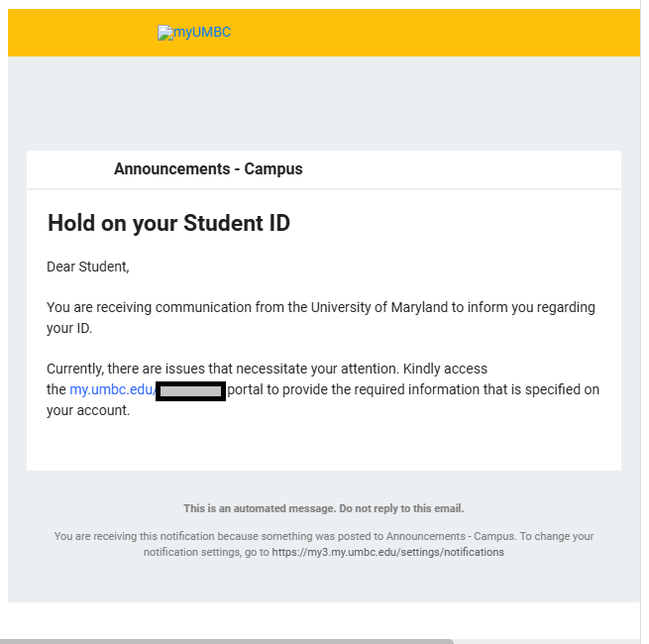The height and width of the screenshot is (644, 649).
Task: Click the broken myUMBC logo image icon
Action: pos(164,33)
